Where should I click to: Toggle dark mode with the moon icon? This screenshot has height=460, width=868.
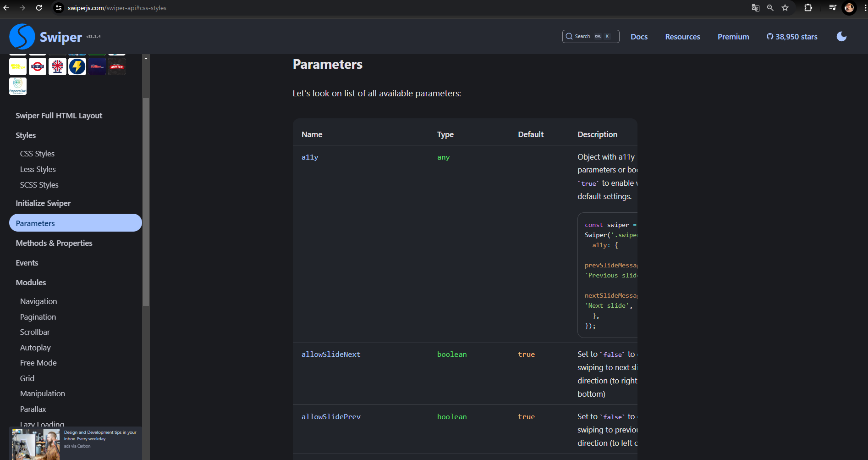[x=841, y=37]
